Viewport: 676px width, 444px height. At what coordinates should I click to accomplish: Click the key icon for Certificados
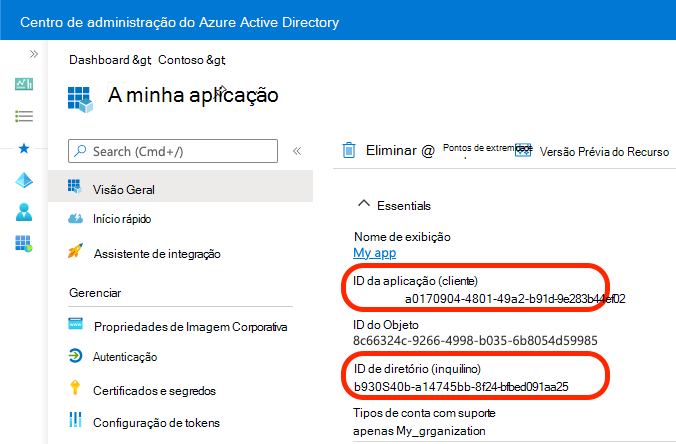pyautogui.click(x=75, y=388)
